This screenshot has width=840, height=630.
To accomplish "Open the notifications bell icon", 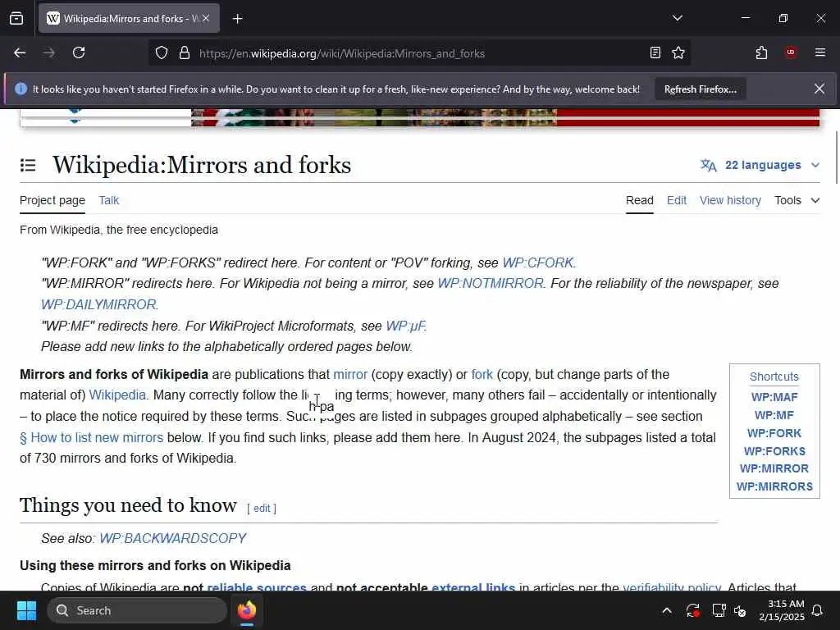I will pos(818,610).
